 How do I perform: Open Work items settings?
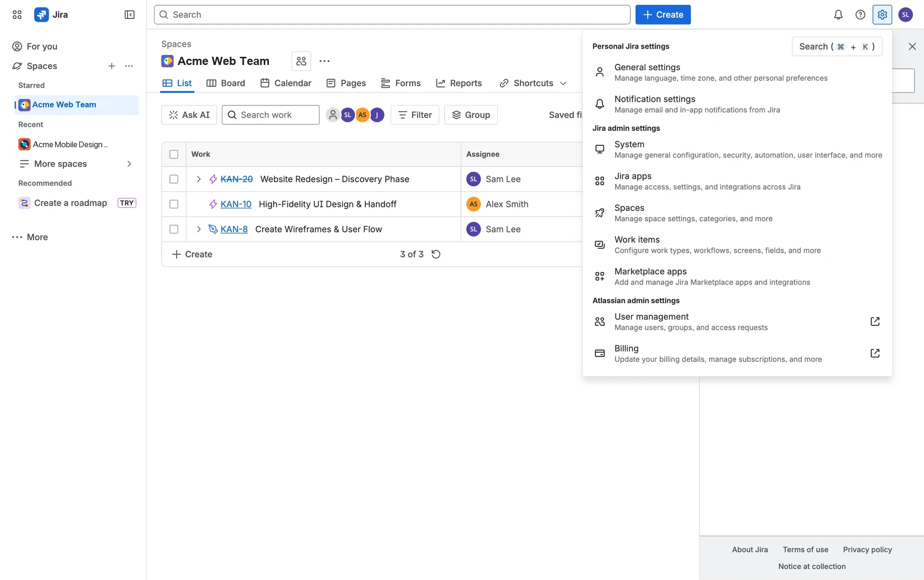[x=737, y=245]
